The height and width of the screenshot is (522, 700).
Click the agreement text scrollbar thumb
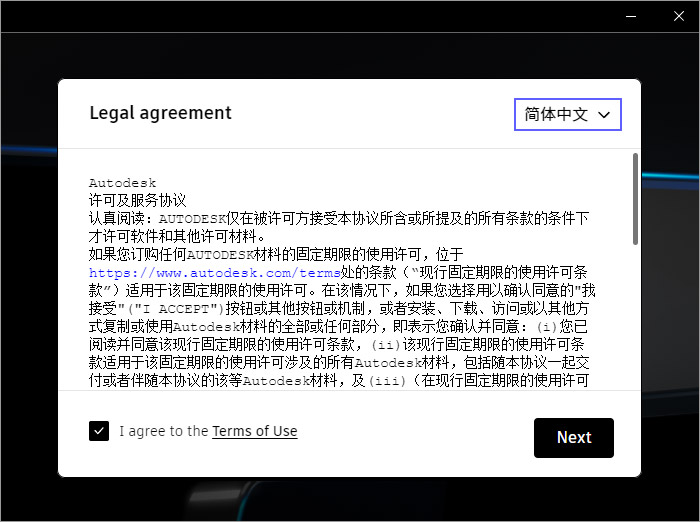[635, 199]
